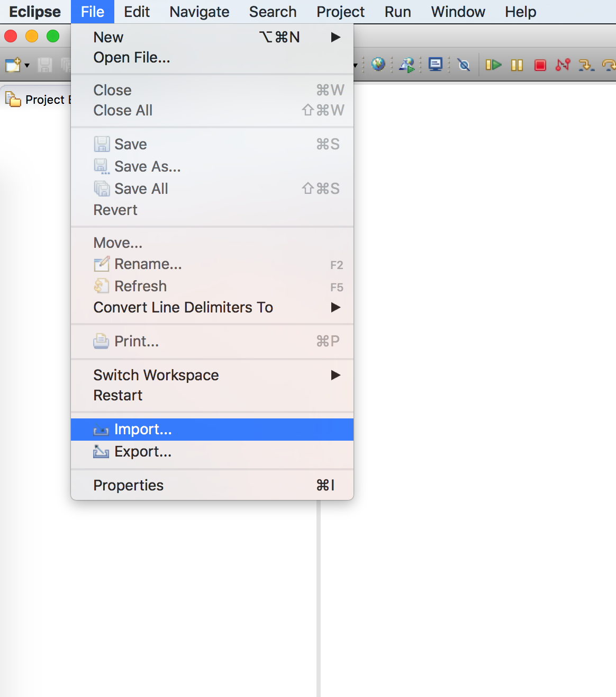Image resolution: width=616 pixels, height=697 pixels.
Task: Open the Help menu
Action: click(x=521, y=12)
